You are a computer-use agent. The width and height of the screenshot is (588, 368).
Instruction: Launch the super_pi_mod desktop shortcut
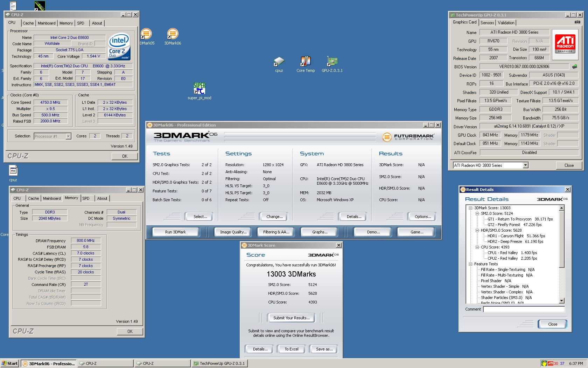[199, 91]
